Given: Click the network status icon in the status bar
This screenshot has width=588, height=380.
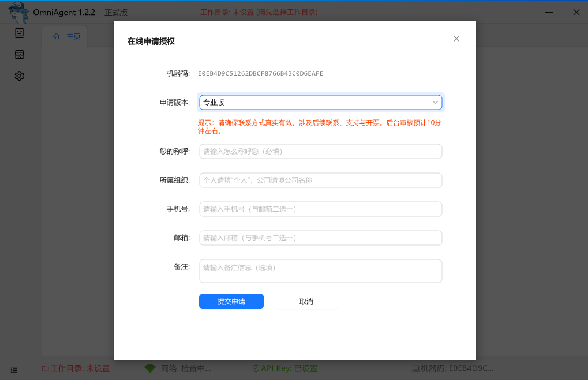Looking at the screenshot, I should [151, 368].
